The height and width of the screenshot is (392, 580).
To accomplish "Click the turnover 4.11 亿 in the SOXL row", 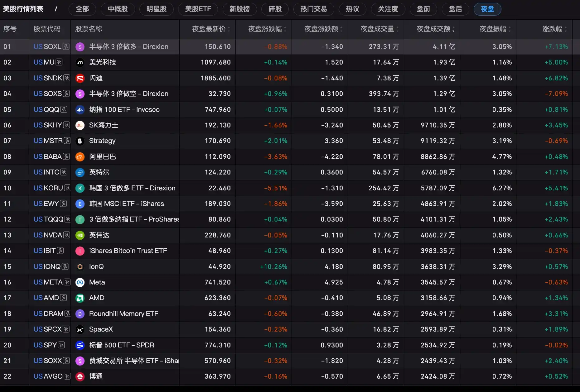I will pyautogui.click(x=444, y=47).
